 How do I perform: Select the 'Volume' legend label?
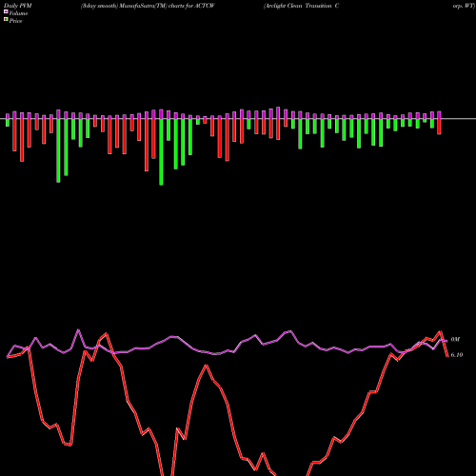point(18,13)
